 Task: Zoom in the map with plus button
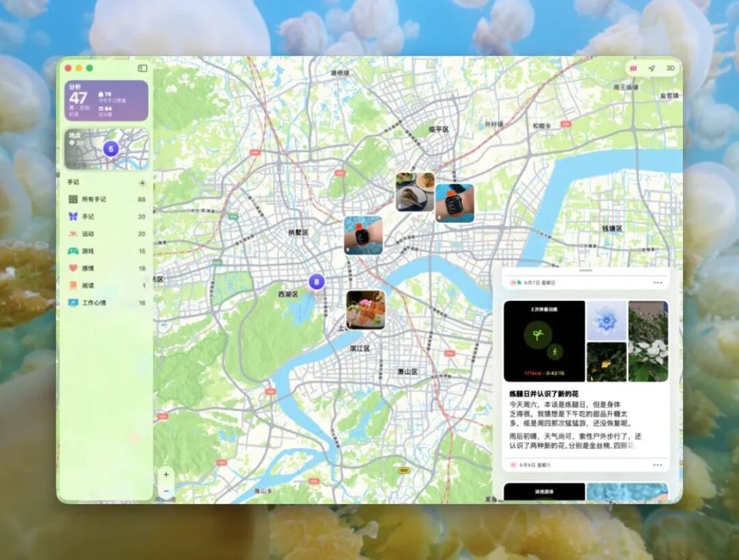pos(166,475)
